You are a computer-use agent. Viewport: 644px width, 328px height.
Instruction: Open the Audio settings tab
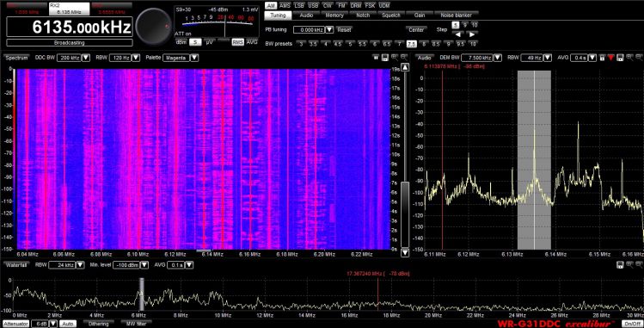click(x=306, y=15)
